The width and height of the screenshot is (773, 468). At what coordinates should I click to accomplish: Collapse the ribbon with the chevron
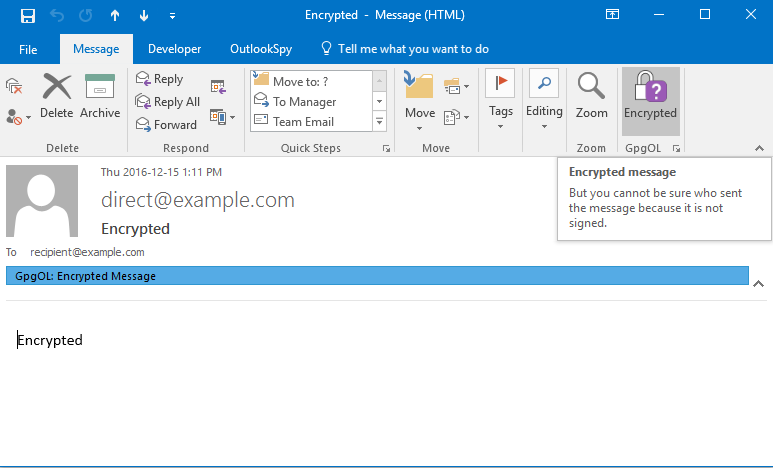click(x=759, y=148)
